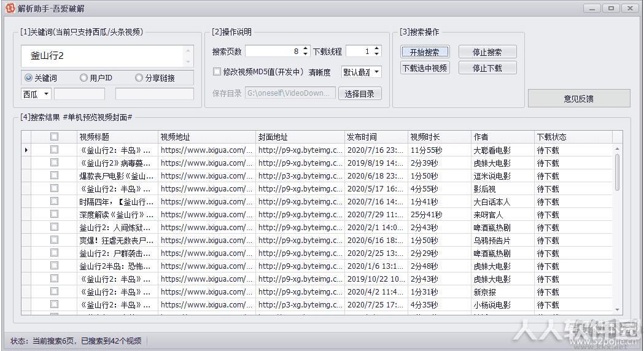Viewport: 644px width, 351px height.
Task: Sort by 作者 column header
Action: (503, 137)
